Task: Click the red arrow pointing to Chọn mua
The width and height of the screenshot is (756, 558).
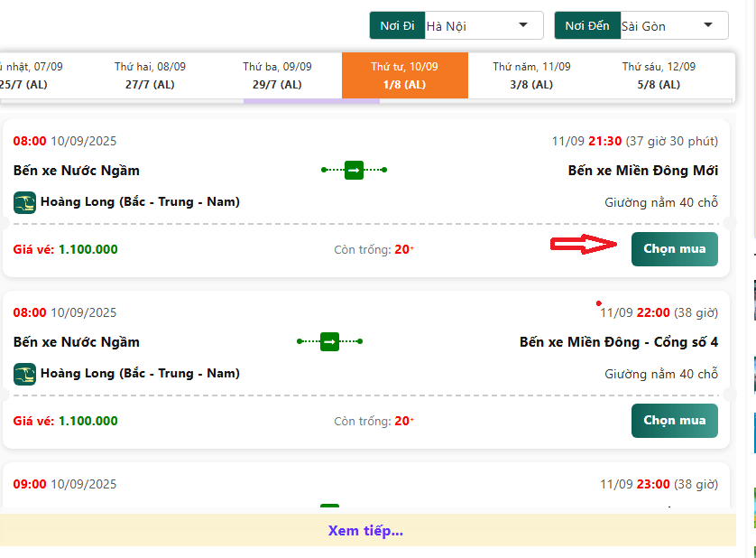Action: 584,244
